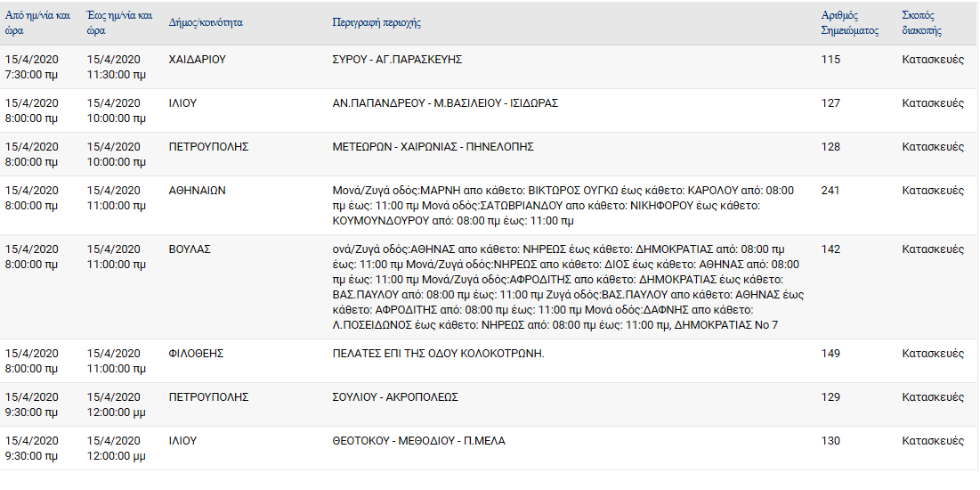
Task: Click notice number 127
Action: 830,104
